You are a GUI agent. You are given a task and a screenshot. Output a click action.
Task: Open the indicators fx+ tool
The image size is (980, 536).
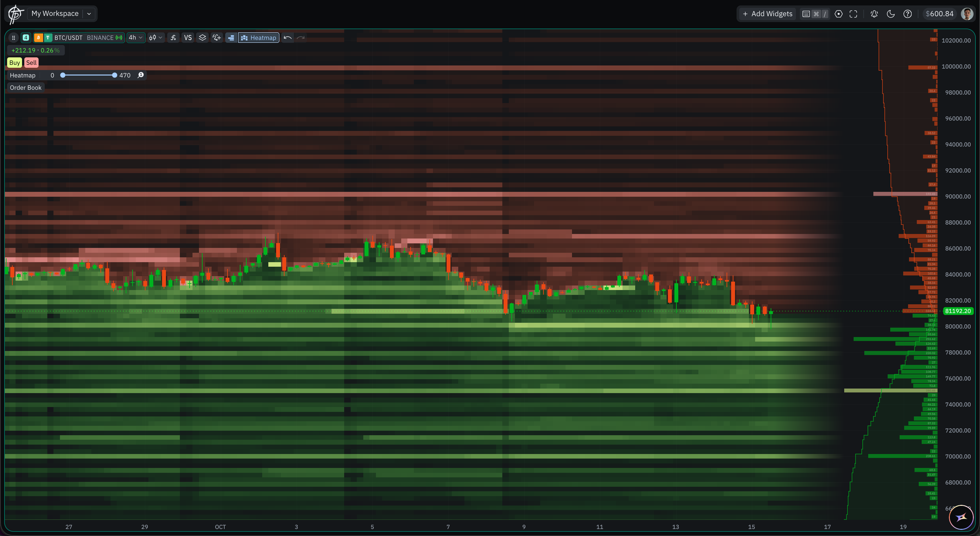[173, 38]
